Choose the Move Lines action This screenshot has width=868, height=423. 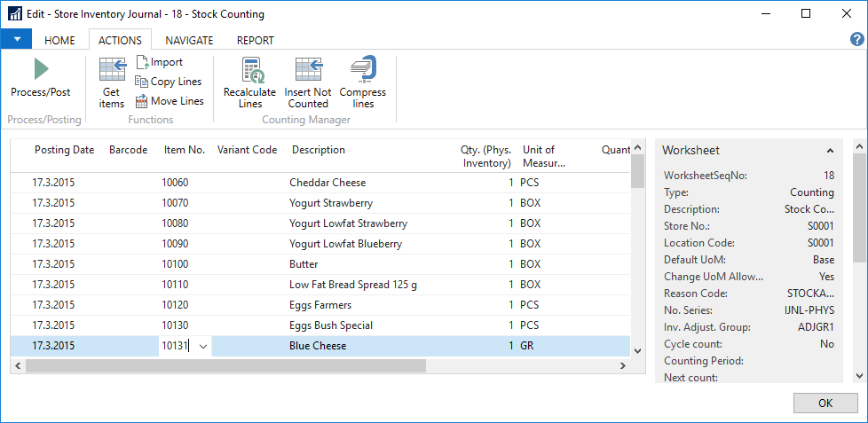pyautogui.click(x=169, y=101)
